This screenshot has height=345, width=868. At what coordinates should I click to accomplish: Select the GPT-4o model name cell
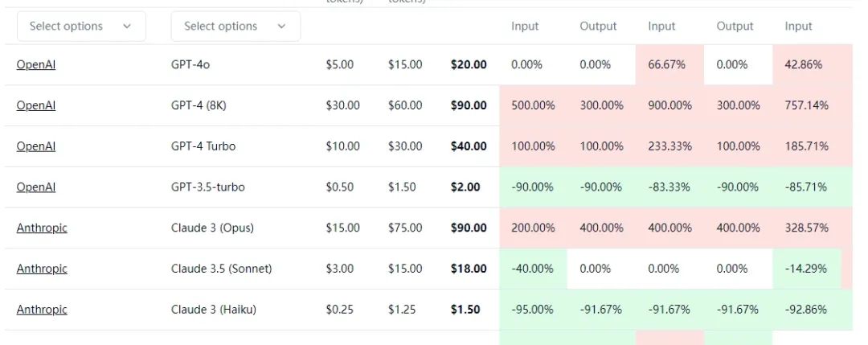coord(190,65)
